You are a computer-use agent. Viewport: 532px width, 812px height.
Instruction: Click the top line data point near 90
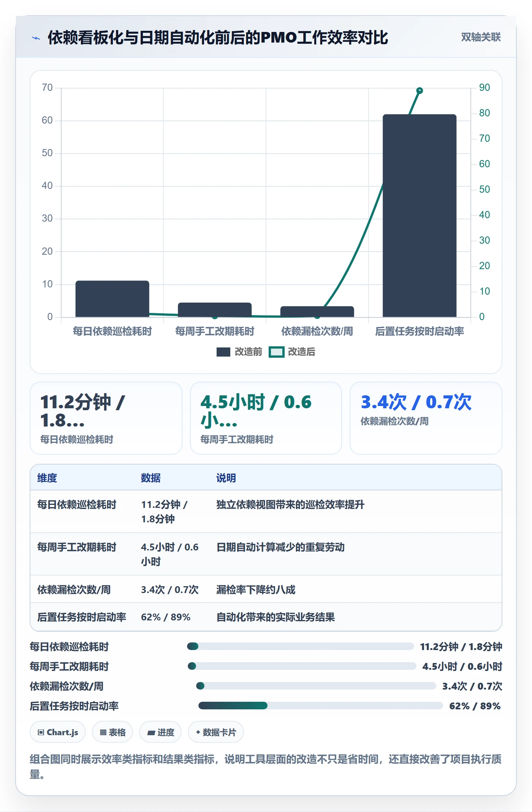420,90
